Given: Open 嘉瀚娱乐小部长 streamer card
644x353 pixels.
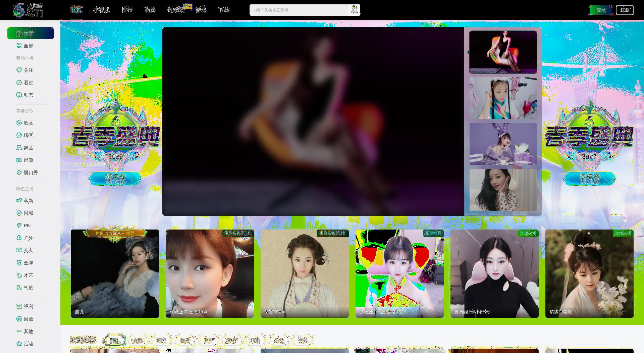Looking at the screenshot, I should tap(494, 273).
